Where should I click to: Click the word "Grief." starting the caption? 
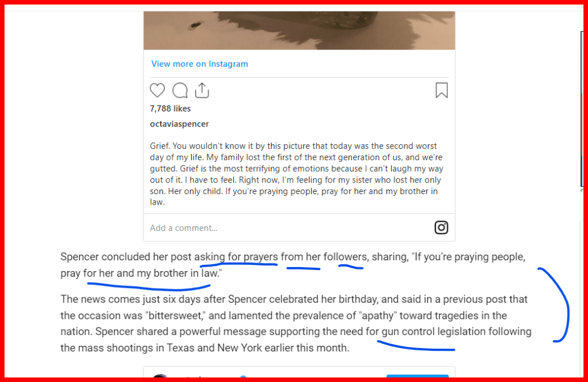click(162, 146)
